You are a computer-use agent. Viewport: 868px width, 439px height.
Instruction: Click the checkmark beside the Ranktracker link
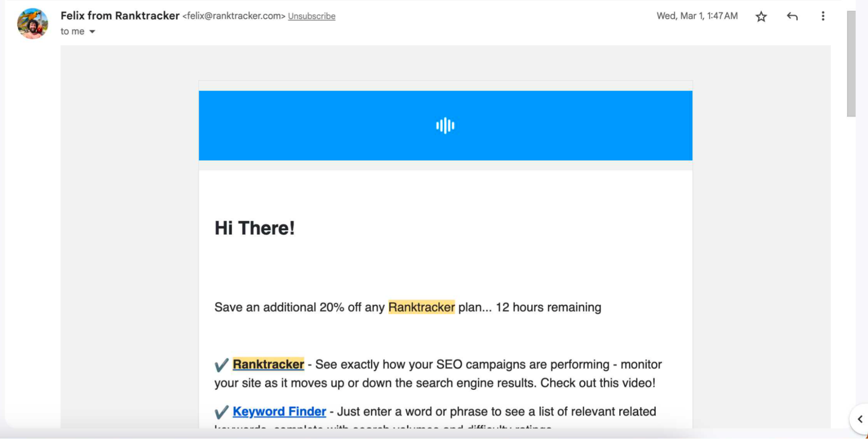coord(221,365)
